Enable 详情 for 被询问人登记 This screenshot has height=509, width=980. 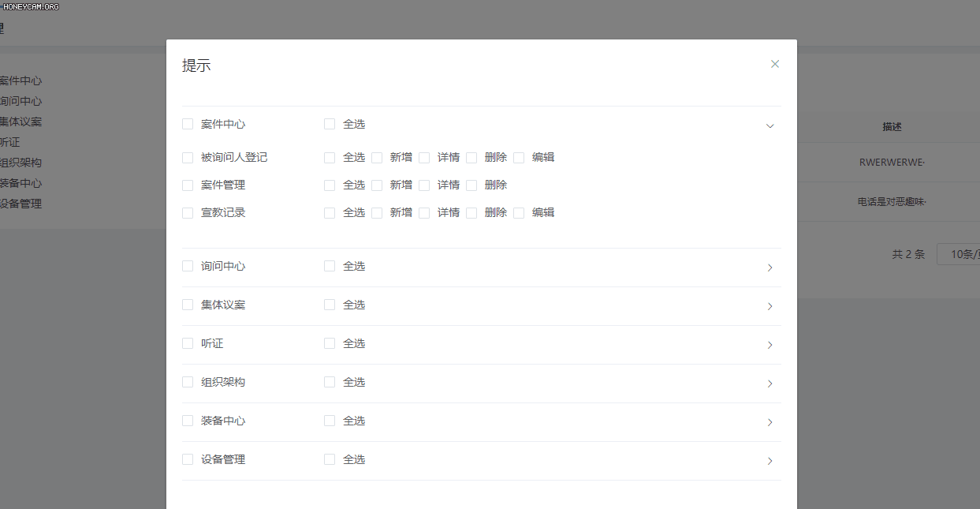click(x=424, y=157)
